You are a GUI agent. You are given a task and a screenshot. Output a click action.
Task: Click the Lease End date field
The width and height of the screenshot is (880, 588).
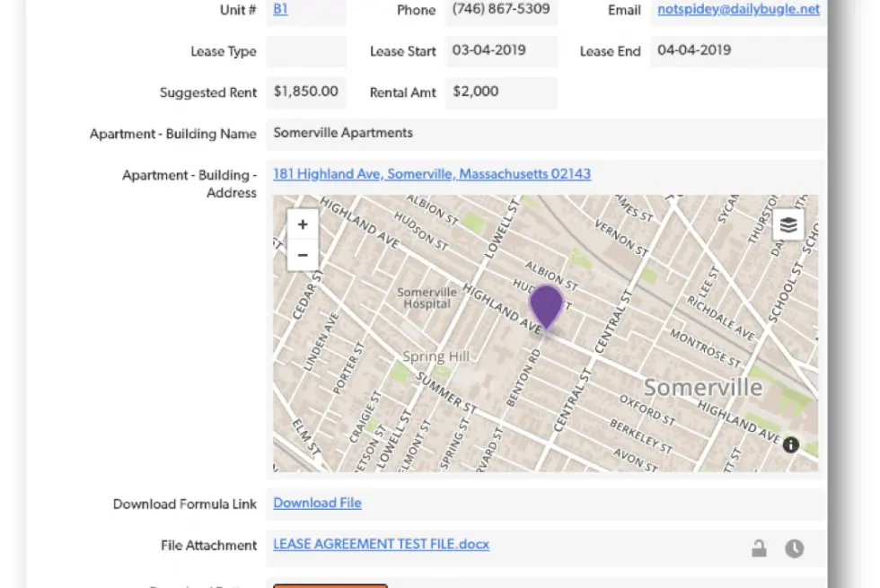pyautogui.click(x=738, y=51)
